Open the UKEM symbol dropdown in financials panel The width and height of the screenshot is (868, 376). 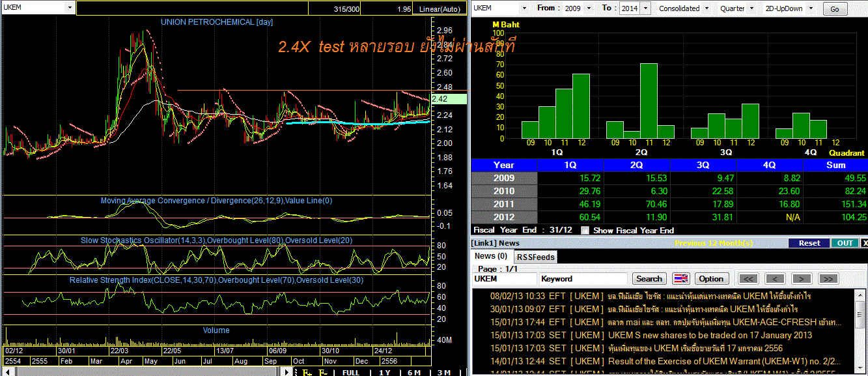524,8
